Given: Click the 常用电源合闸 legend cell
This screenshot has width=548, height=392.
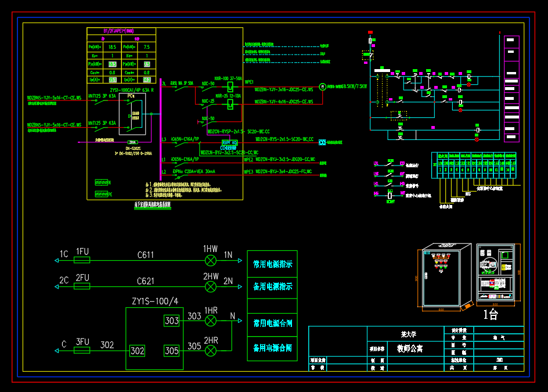Looking at the screenshot, I should pyautogui.click(x=272, y=325).
